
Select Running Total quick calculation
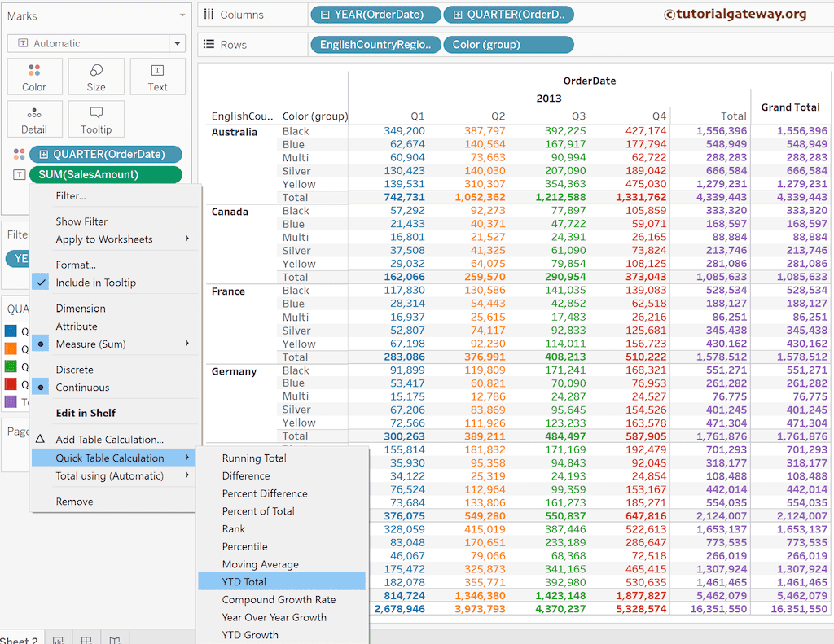pyautogui.click(x=254, y=458)
